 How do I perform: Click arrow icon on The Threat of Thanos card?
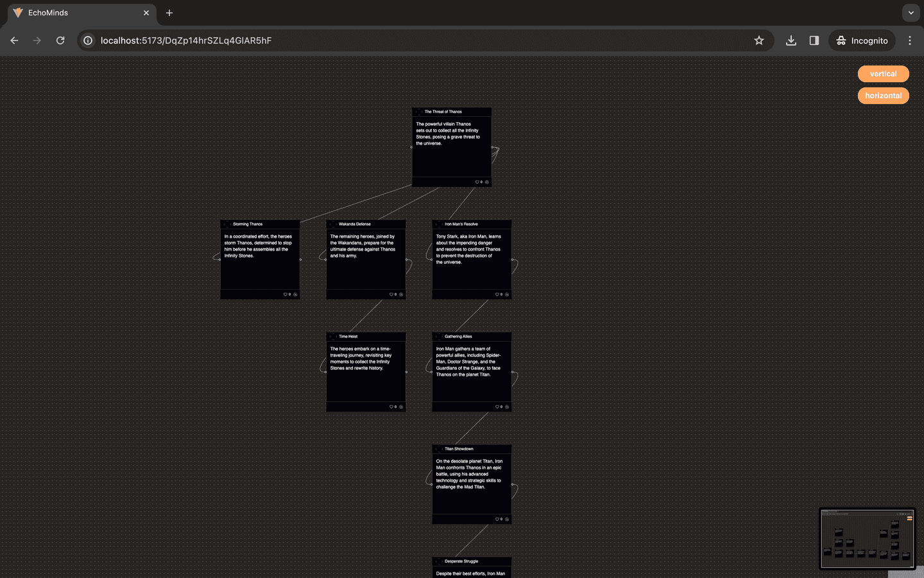click(x=487, y=182)
